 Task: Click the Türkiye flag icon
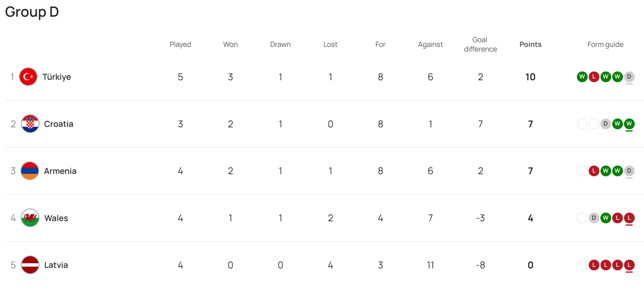click(28, 77)
